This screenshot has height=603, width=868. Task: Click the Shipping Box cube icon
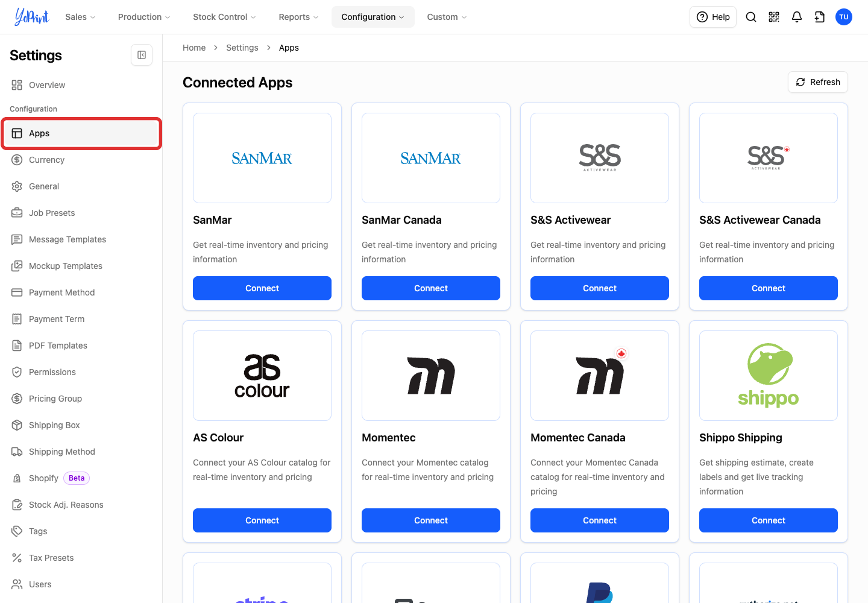point(17,425)
